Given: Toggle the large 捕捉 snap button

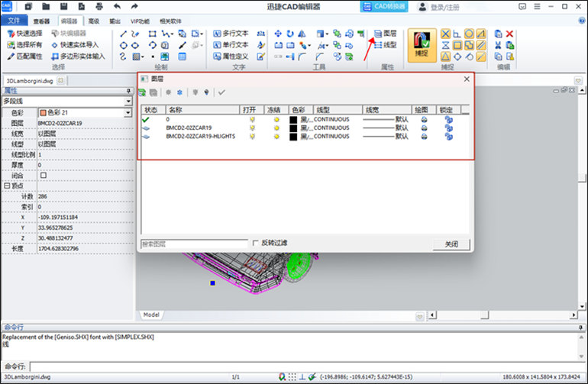Looking at the screenshot, I should click(x=422, y=45).
